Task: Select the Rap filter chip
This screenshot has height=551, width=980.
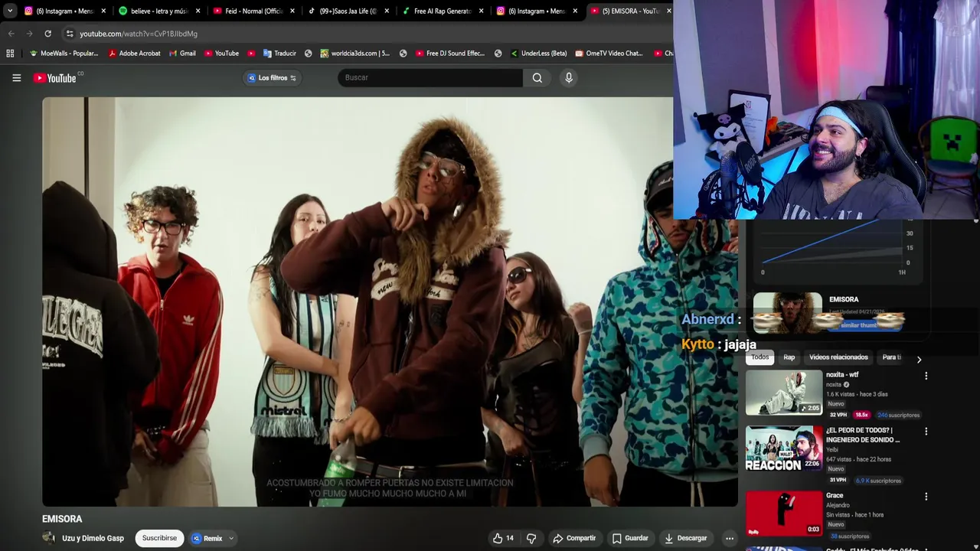Action: point(789,357)
